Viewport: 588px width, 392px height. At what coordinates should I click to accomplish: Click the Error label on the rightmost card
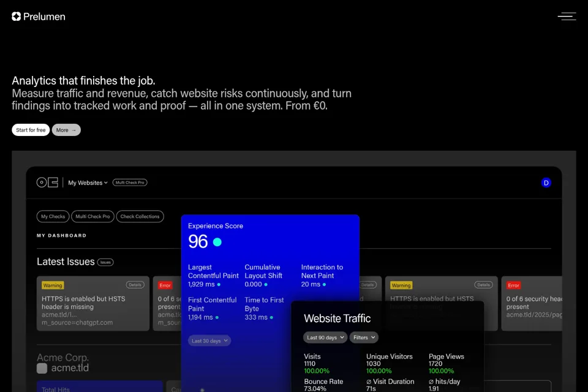point(513,285)
